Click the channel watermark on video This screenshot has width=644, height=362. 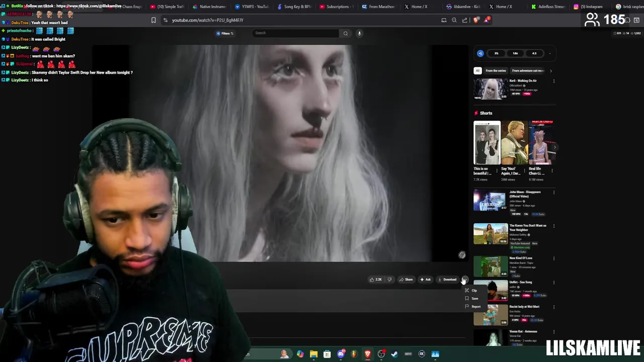pyautogui.click(x=462, y=255)
